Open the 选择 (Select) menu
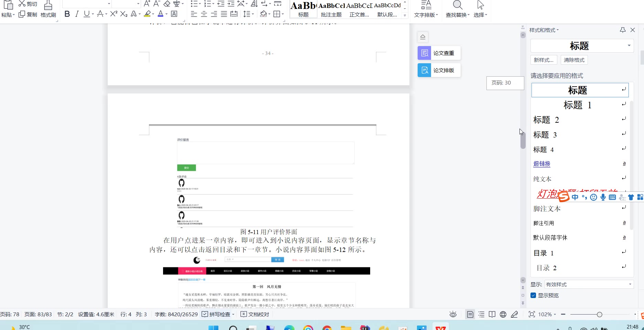Image resolution: width=644 pixels, height=330 pixels. click(x=480, y=9)
